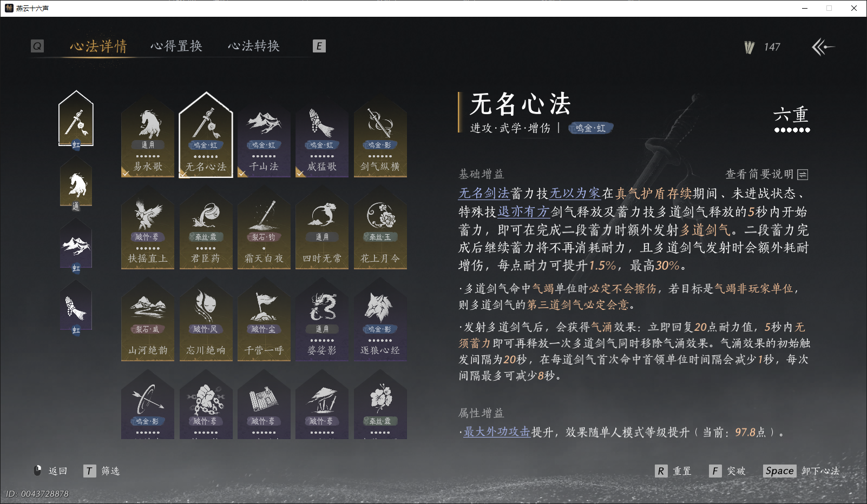Screen dimensions: 867x504
Task: Select the 威猛歌 inner art card
Action: pos(322,135)
